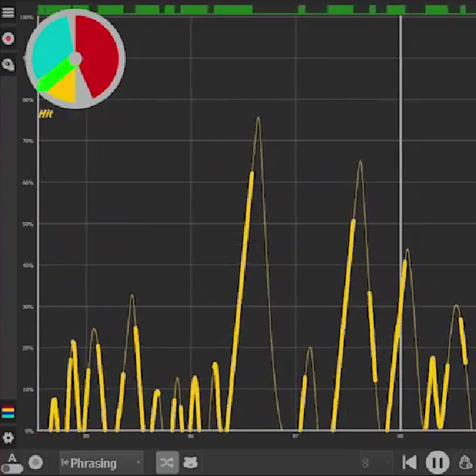Skip back to the start
This screenshot has width=476, height=476.
[x=409, y=462]
